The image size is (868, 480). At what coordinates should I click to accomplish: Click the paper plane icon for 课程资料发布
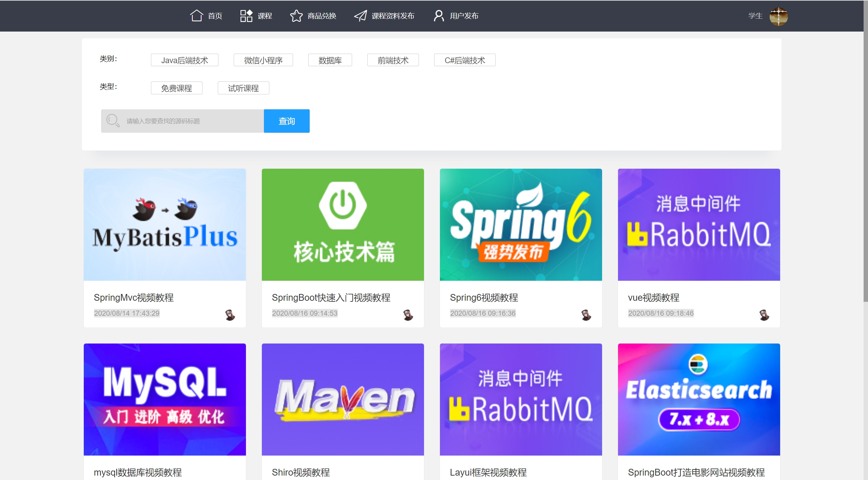pyautogui.click(x=360, y=16)
